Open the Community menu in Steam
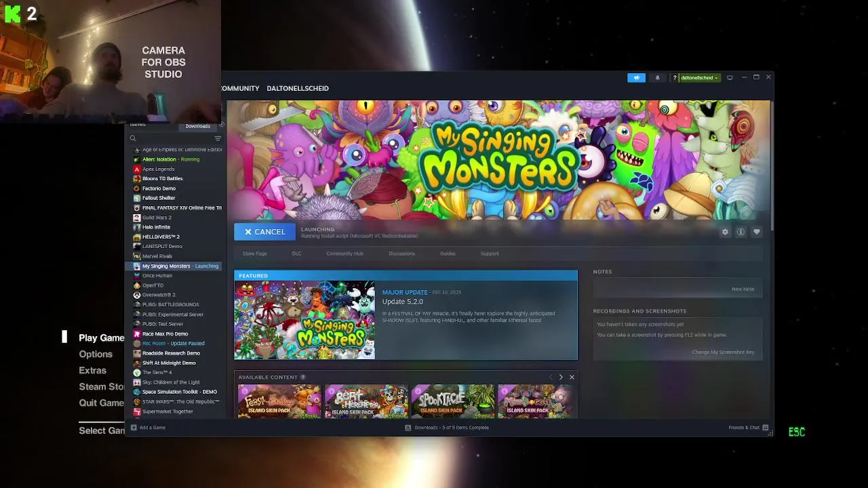868x488 pixels. click(x=241, y=88)
